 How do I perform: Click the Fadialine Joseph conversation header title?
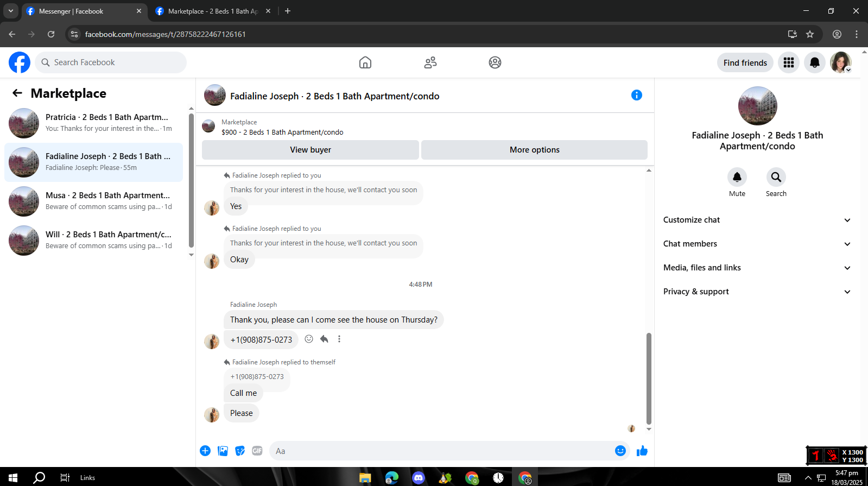click(335, 96)
